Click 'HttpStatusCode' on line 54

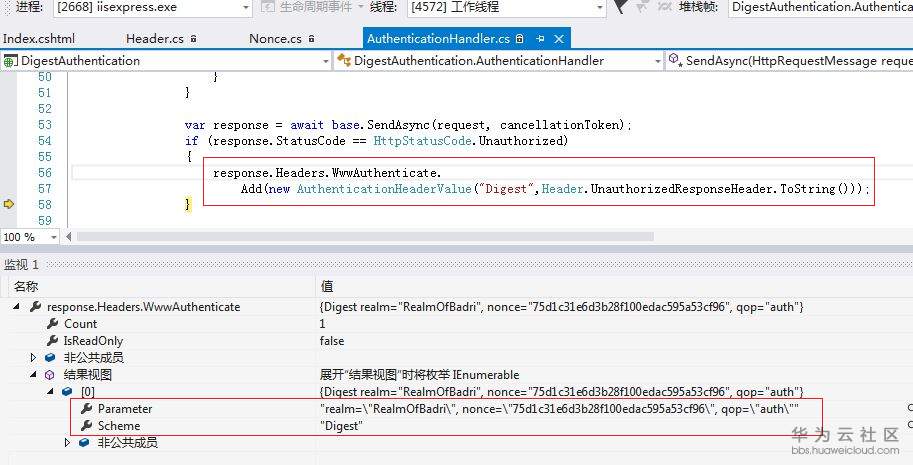423,141
